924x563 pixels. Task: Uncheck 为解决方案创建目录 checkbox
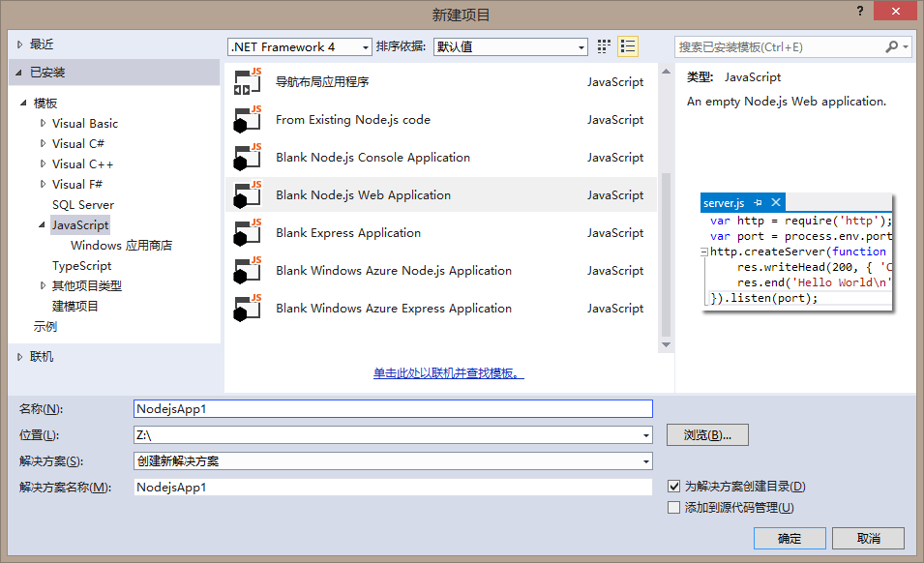[x=674, y=487]
